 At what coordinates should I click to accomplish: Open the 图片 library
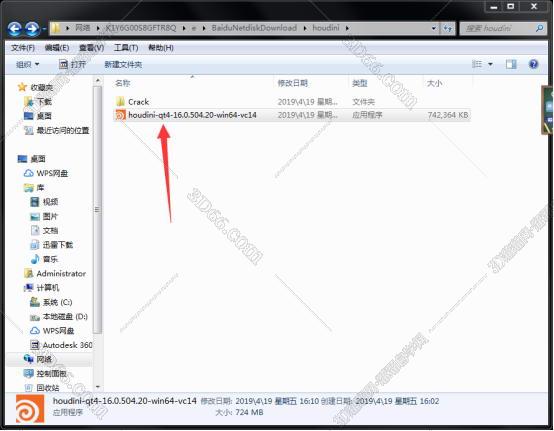tap(50, 217)
